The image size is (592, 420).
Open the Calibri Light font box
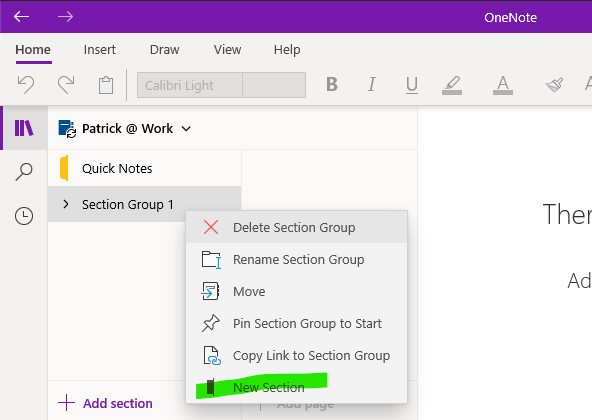tap(190, 85)
